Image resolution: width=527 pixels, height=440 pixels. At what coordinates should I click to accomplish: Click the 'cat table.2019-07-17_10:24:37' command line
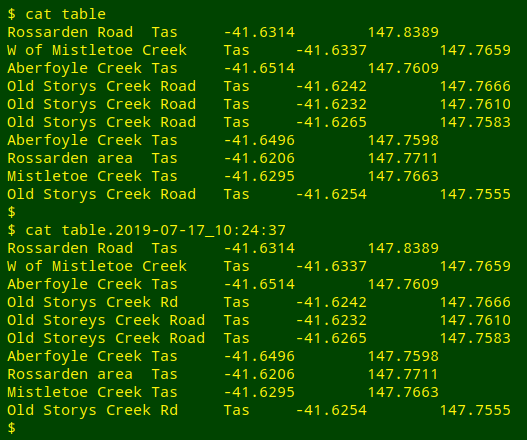[146, 230]
